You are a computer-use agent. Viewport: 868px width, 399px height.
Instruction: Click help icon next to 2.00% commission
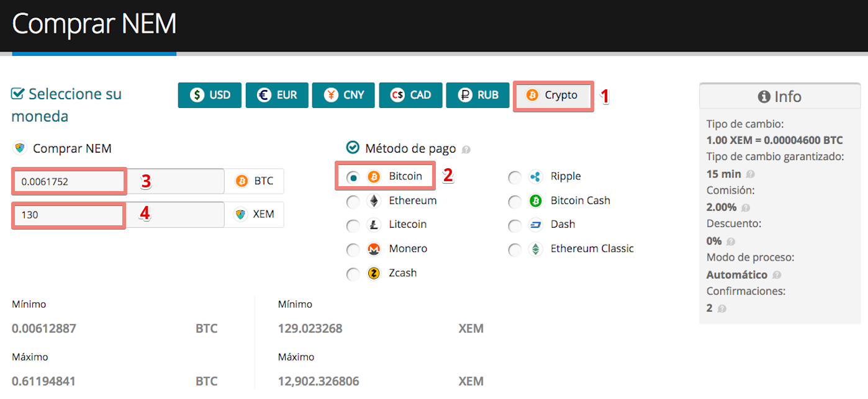point(746,208)
